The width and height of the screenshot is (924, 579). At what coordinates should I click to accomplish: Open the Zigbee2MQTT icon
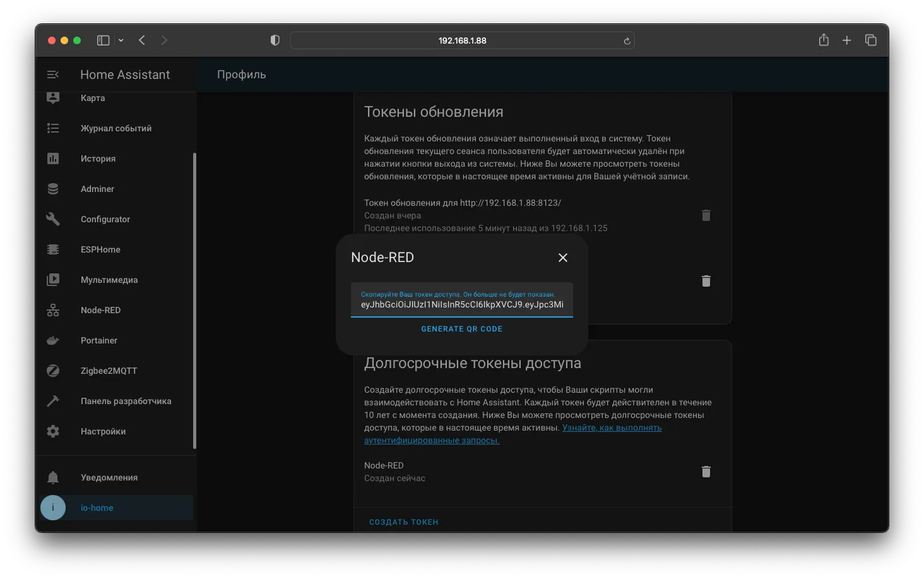53,371
